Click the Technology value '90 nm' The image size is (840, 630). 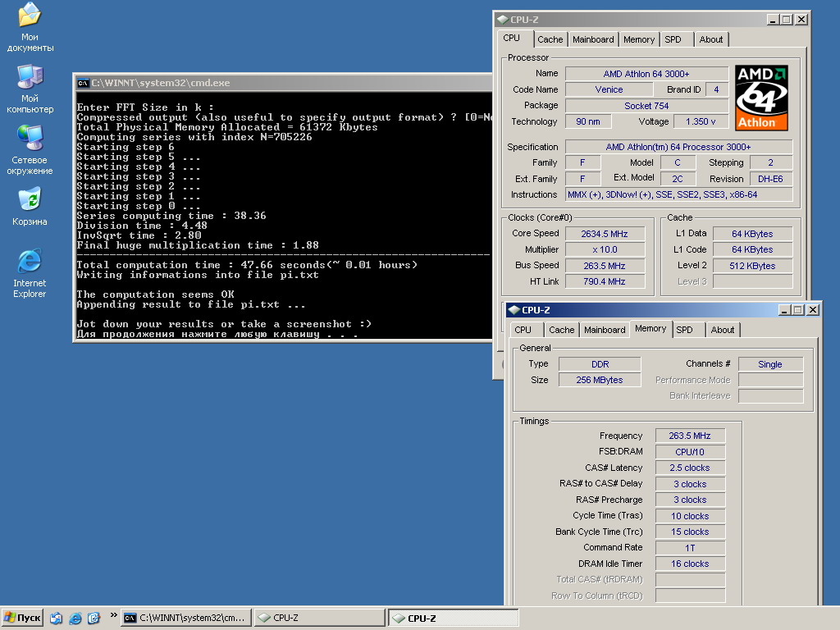pyautogui.click(x=588, y=121)
